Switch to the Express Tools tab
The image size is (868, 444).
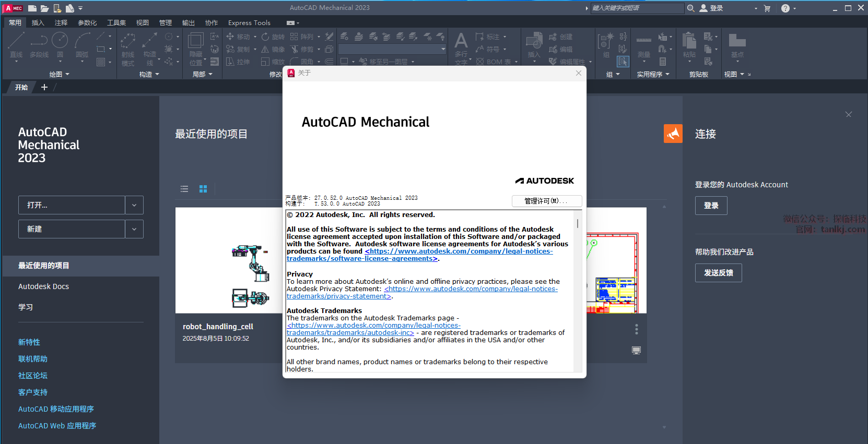[249, 22]
